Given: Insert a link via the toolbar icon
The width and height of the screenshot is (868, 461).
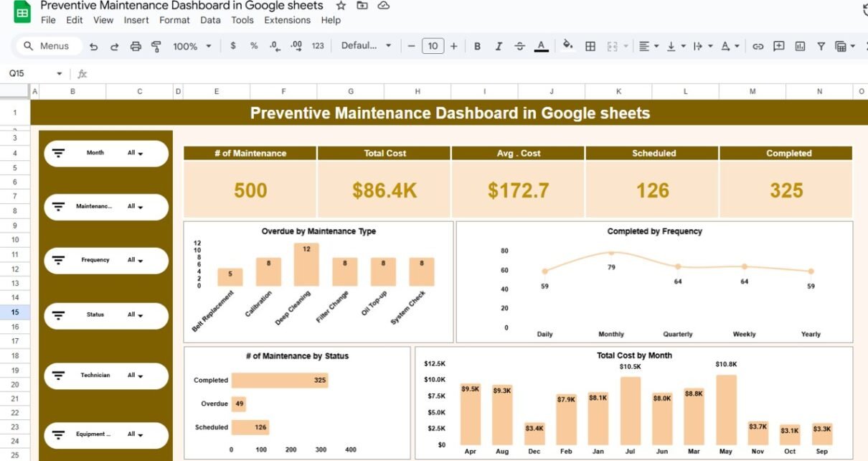Looking at the screenshot, I should (x=758, y=46).
